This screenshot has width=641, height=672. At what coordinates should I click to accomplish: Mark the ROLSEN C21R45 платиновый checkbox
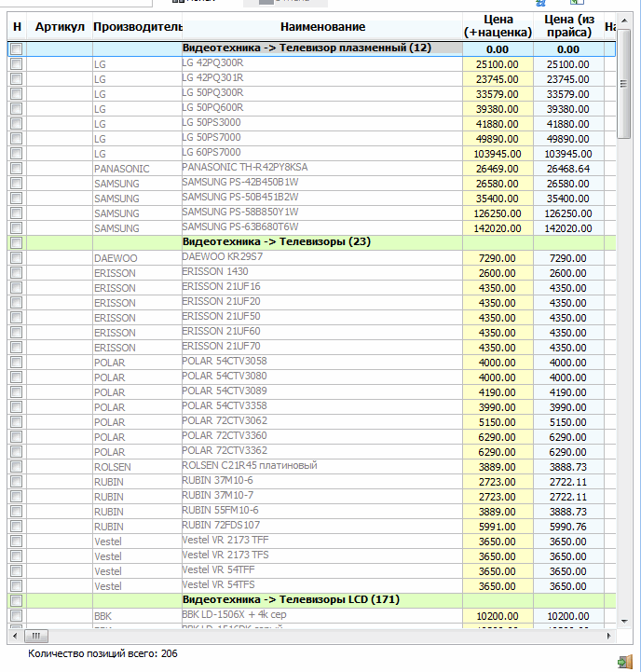(16, 467)
